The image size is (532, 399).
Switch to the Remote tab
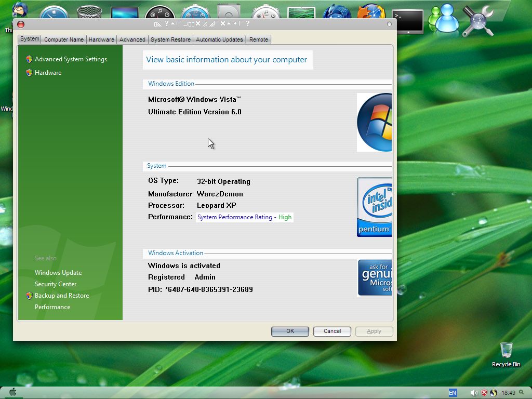[259, 39]
